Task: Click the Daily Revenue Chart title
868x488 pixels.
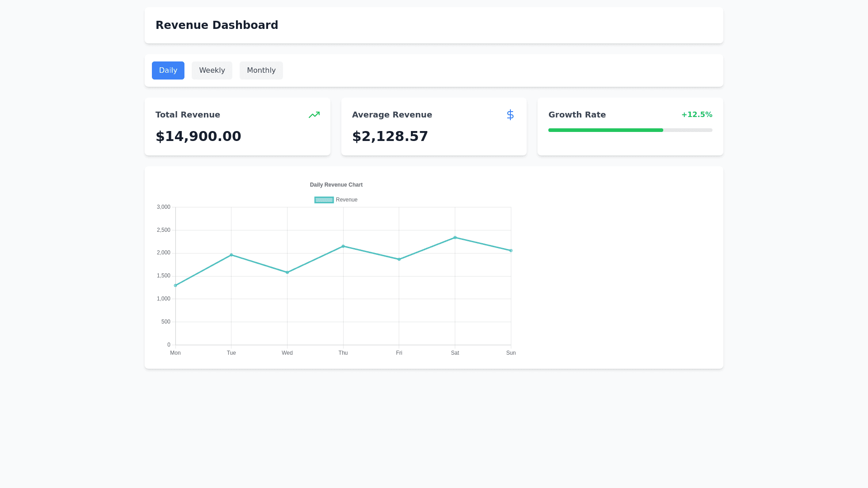Action: coord(336,185)
